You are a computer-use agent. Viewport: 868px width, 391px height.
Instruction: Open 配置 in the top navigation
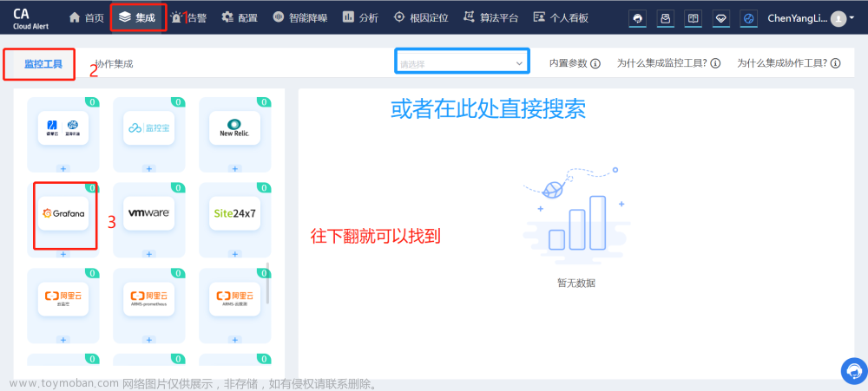(240, 17)
